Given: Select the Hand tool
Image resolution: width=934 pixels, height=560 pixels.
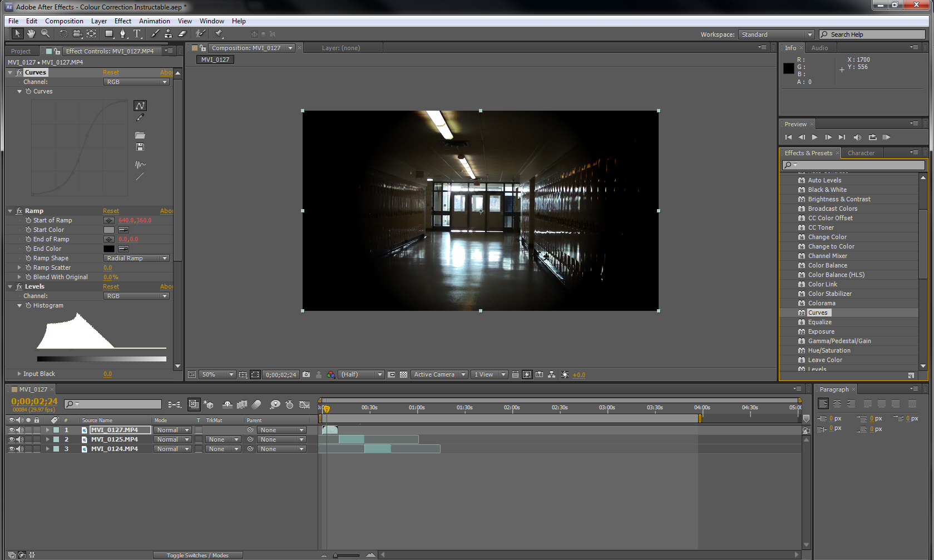Looking at the screenshot, I should point(32,34).
